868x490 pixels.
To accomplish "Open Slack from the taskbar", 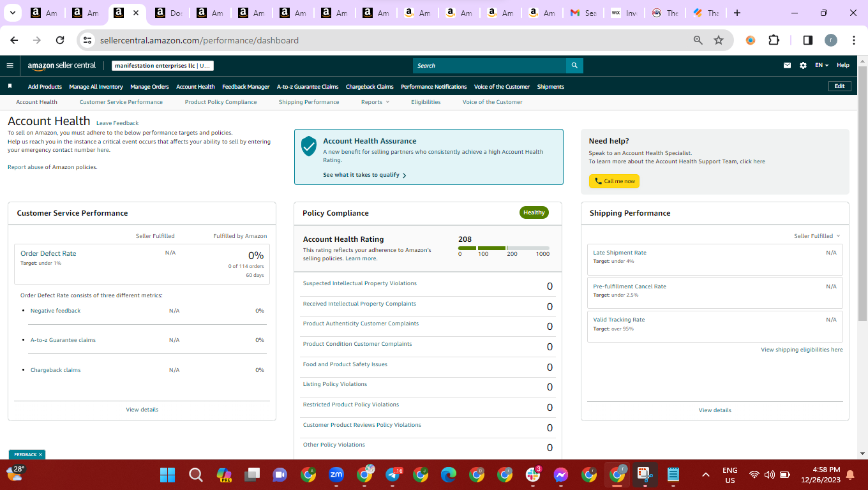I will pyautogui.click(x=533, y=475).
